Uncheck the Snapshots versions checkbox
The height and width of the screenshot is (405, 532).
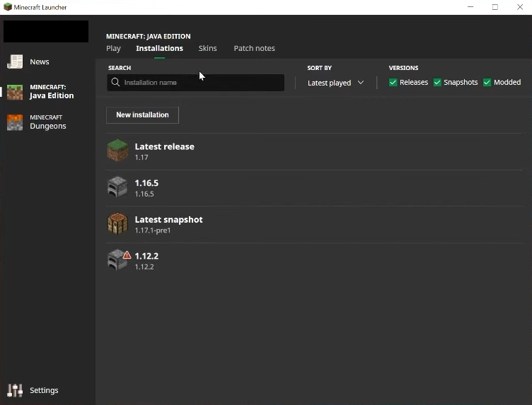pos(437,83)
